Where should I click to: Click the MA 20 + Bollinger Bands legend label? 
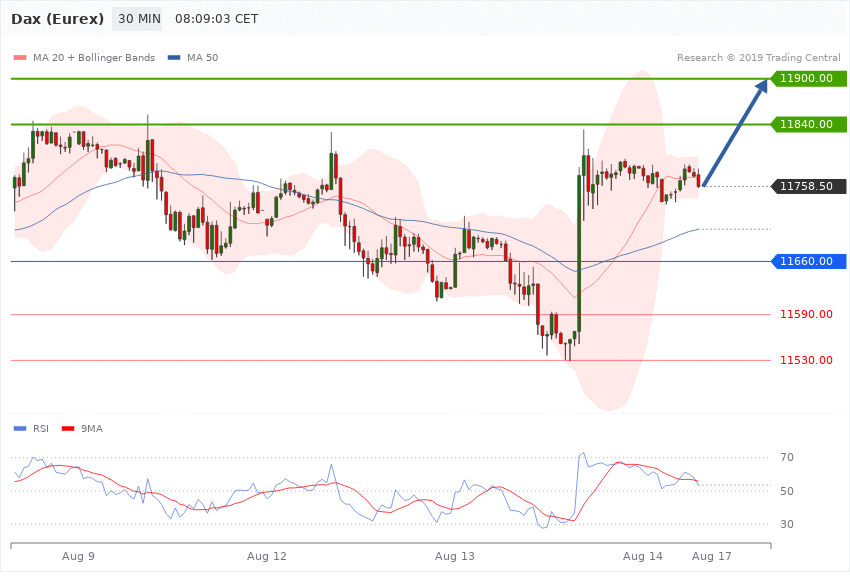click(x=94, y=58)
